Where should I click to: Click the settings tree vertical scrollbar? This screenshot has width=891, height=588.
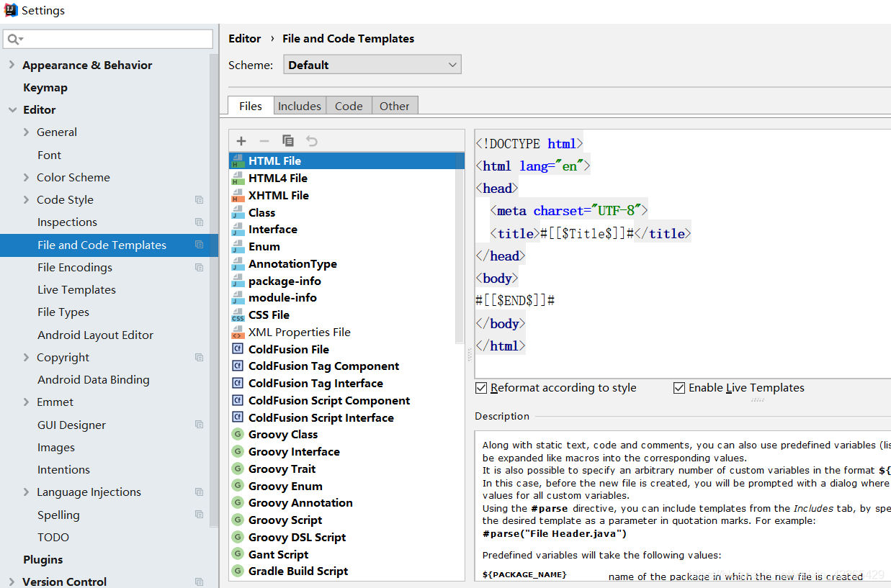pyautogui.click(x=214, y=291)
